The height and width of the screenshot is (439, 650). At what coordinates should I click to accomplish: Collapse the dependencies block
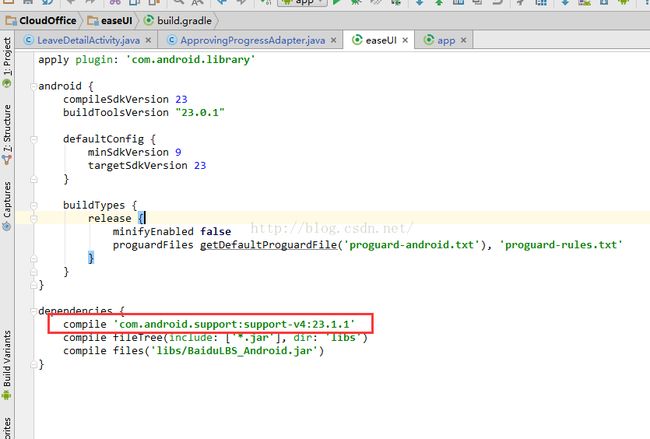click(x=34, y=311)
